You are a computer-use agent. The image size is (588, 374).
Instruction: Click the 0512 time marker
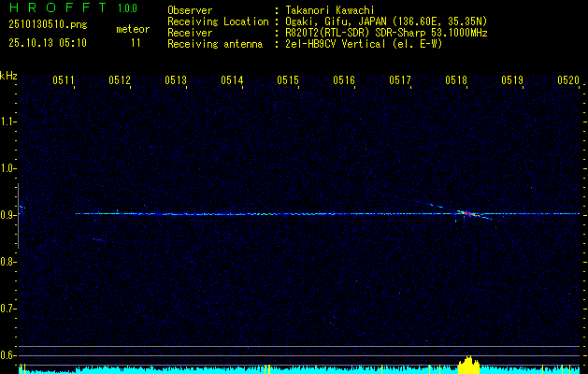pos(120,79)
